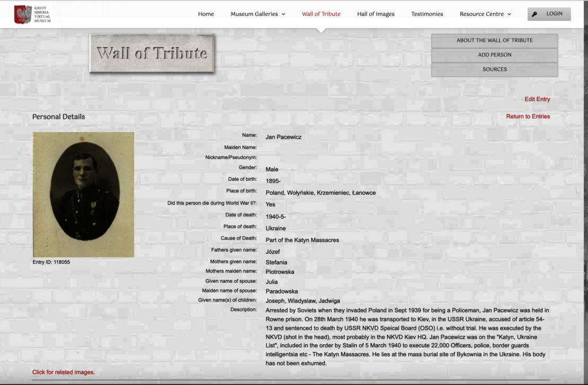This screenshot has width=588, height=385.
Task: Click the Wall of Tribute stone plaque
Action: pos(152,54)
